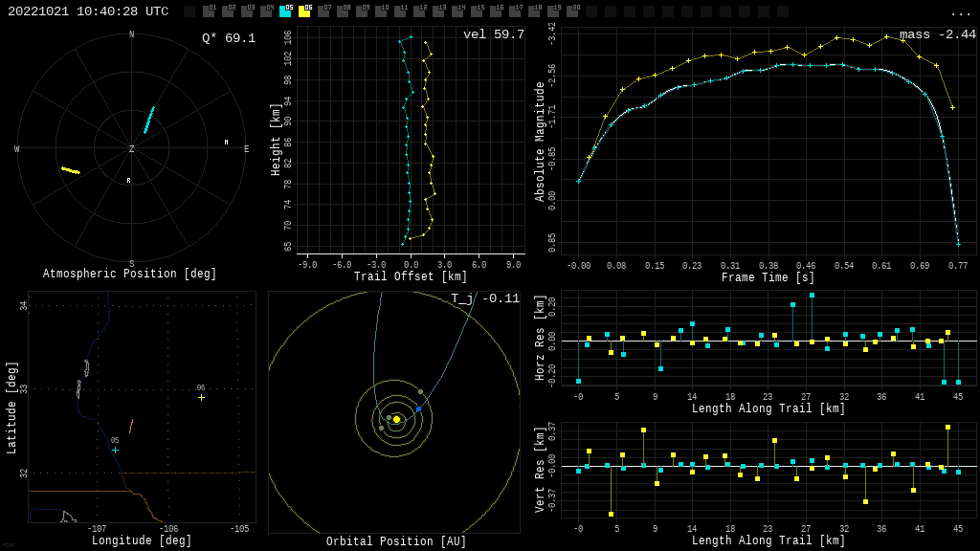
Task: Toggle the yellow station 06 indicator box
Action: [304, 11]
